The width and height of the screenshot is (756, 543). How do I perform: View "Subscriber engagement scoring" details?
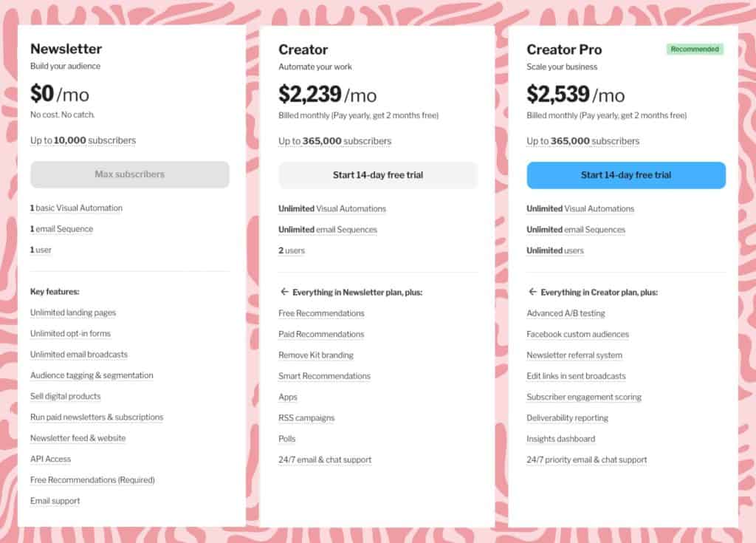click(584, 397)
